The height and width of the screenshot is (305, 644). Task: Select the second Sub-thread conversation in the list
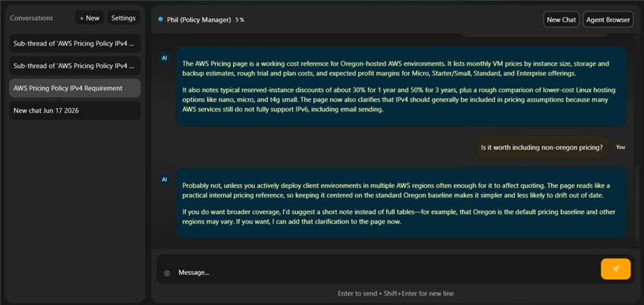point(75,66)
